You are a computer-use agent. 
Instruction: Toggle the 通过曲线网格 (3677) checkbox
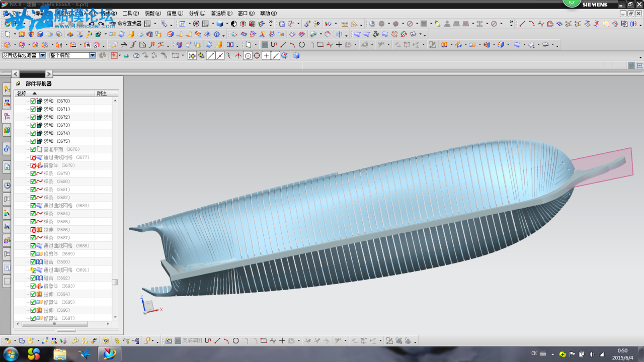click(33, 157)
